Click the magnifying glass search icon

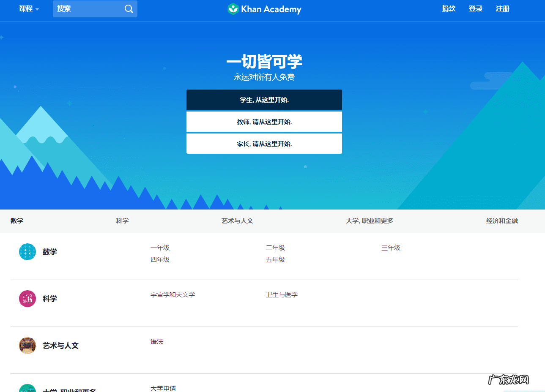point(129,8)
